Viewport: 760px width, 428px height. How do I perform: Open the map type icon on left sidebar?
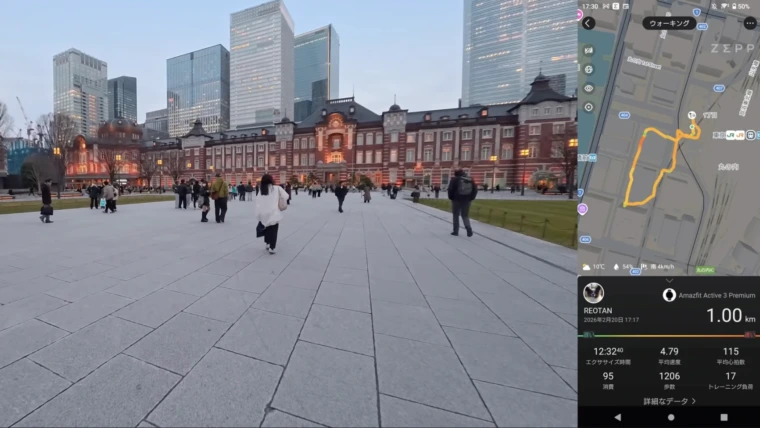coord(588,50)
